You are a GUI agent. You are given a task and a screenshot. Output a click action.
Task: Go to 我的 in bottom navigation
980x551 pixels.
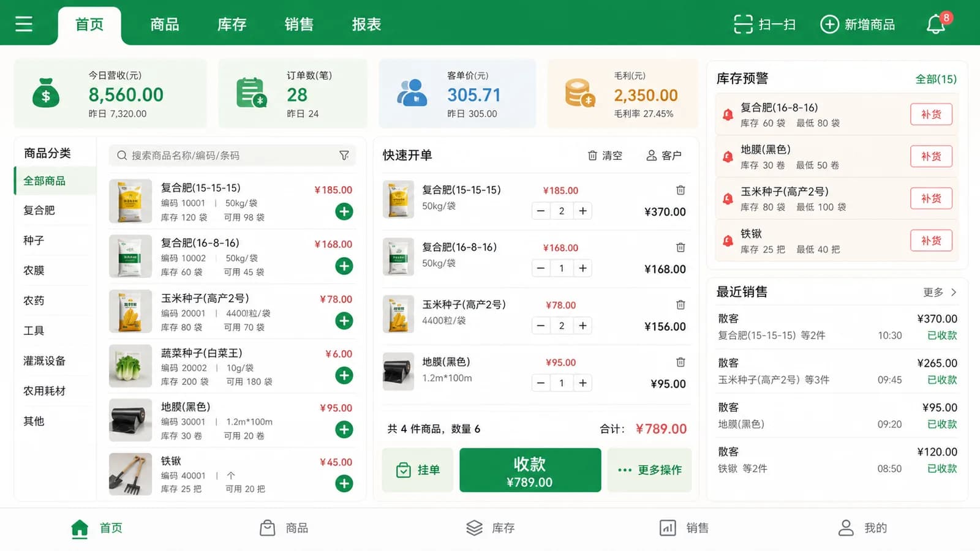click(862, 528)
